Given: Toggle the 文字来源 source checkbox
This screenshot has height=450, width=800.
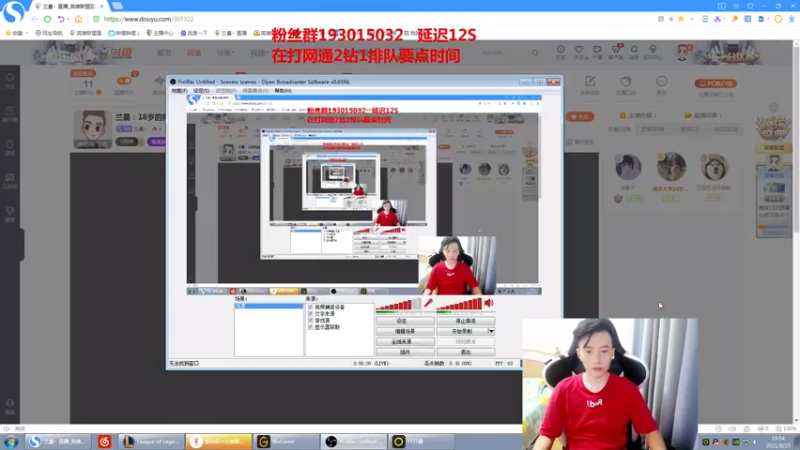Looking at the screenshot, I should point(310,314).
